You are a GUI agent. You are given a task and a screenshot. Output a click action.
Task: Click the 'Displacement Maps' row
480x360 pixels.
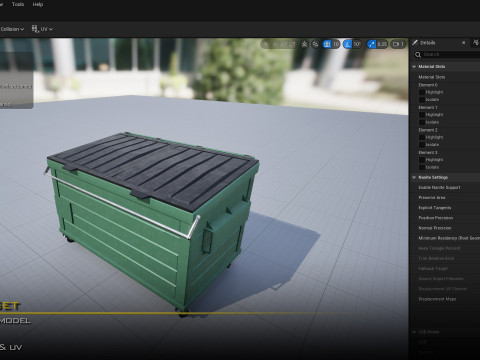pyautogui.click(x=445, y=299)
